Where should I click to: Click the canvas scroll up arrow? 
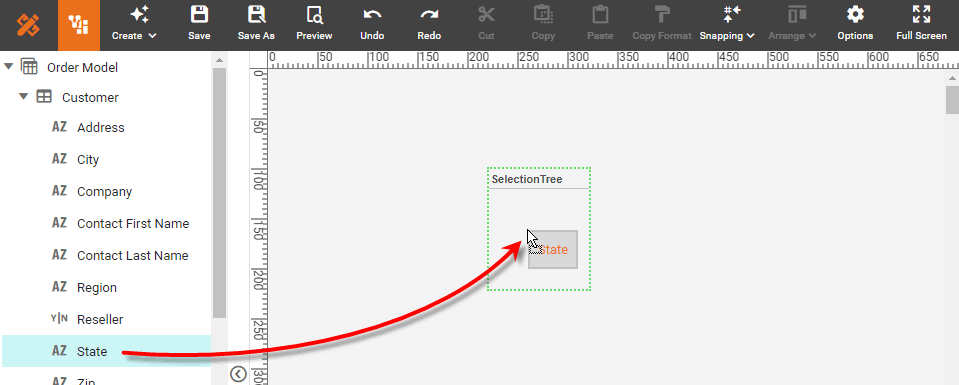tap(952, 78)
